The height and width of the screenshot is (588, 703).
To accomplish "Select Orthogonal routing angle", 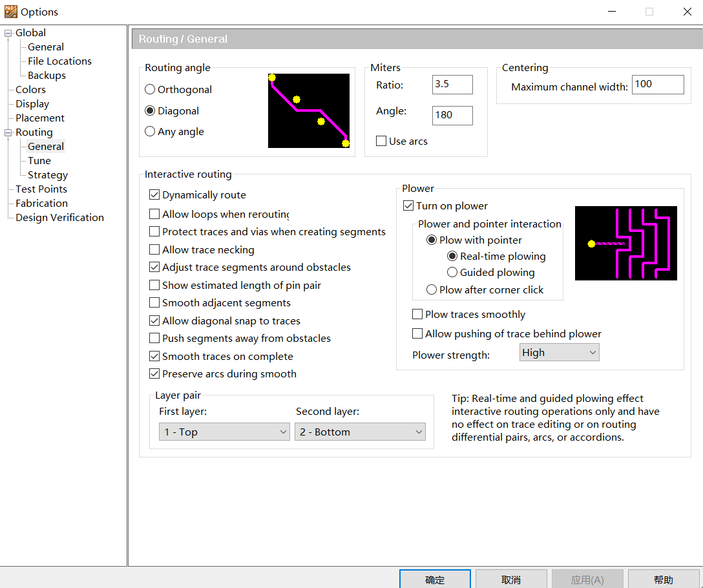I will tap(150, 90).
